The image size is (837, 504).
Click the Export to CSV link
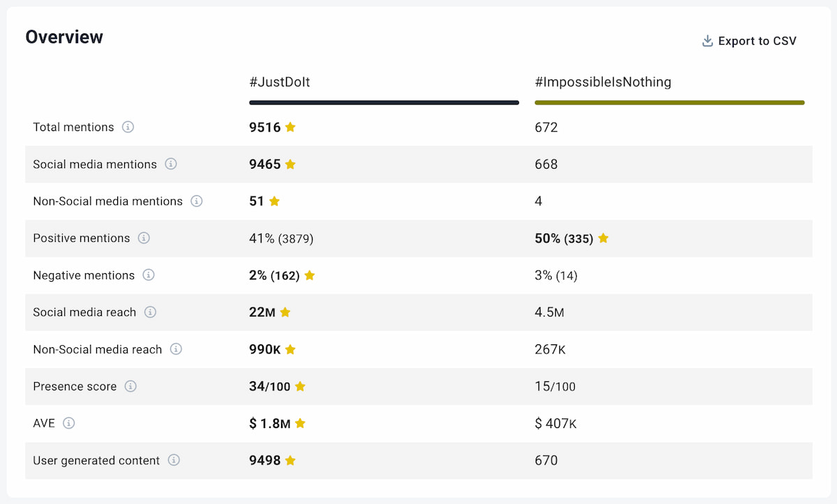(757, 41)
